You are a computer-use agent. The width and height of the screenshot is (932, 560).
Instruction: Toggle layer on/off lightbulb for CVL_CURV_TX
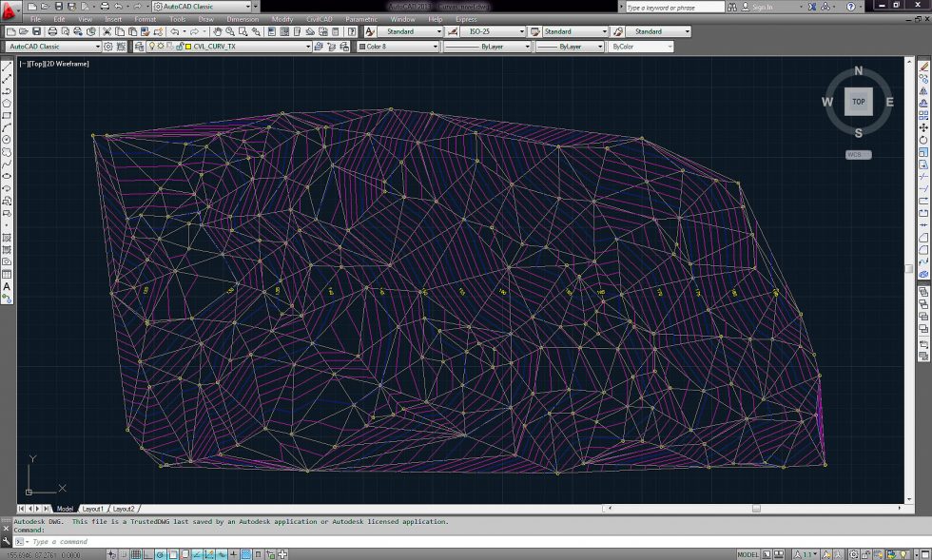pyautogui.click(x=151, y=46)
